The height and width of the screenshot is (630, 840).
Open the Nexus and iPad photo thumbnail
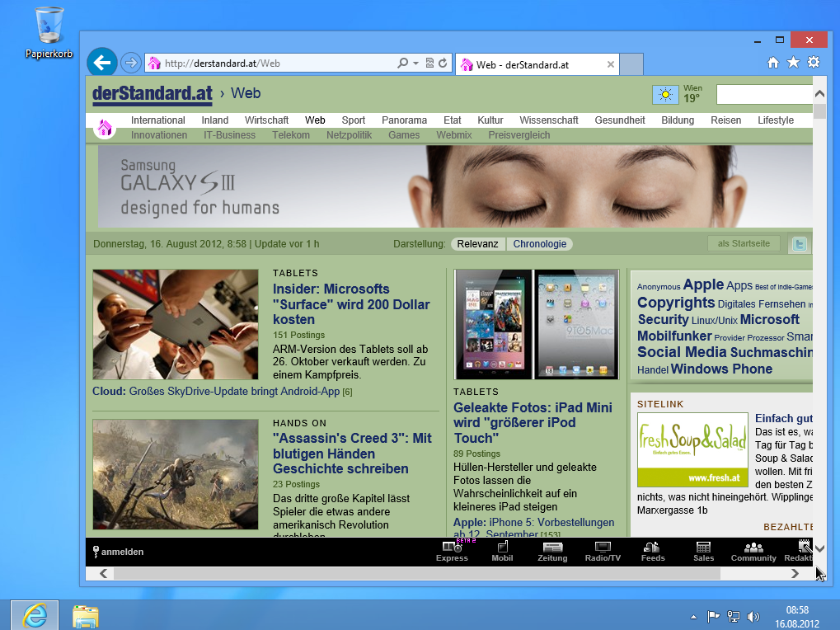tap(537, 325)
